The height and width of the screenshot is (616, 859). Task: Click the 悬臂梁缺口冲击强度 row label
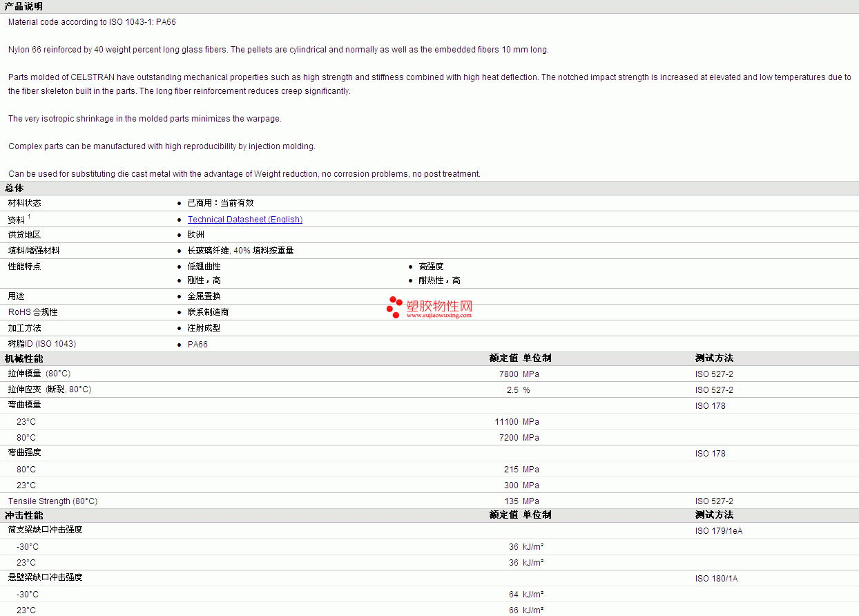[46, 577]
